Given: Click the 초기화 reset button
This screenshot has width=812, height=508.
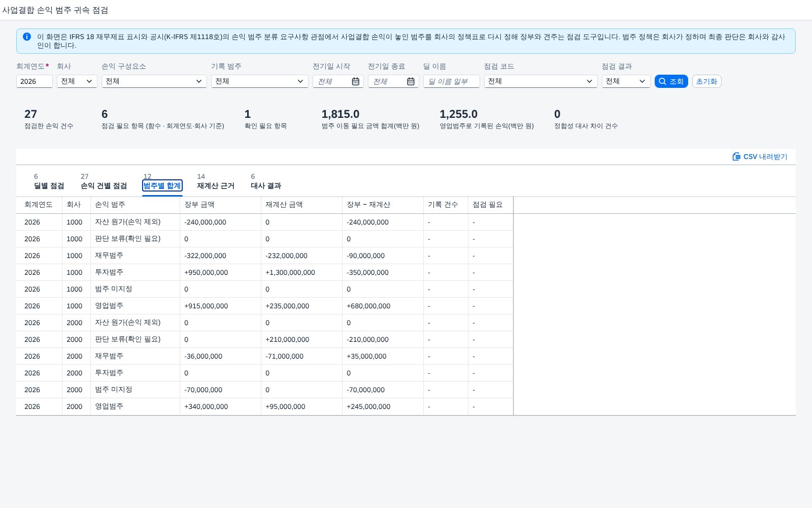Looking at the screenshot, I should click(x=706, y=81).
